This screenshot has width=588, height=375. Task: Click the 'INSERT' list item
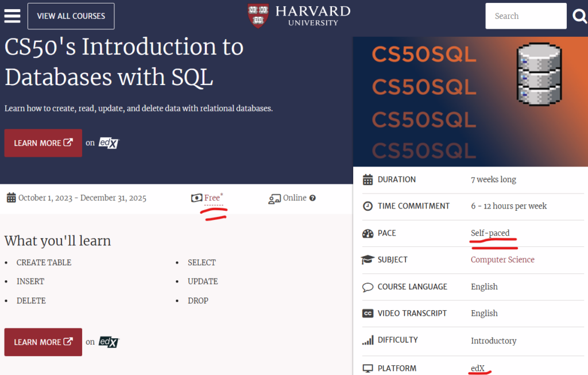tap(30, 281)
